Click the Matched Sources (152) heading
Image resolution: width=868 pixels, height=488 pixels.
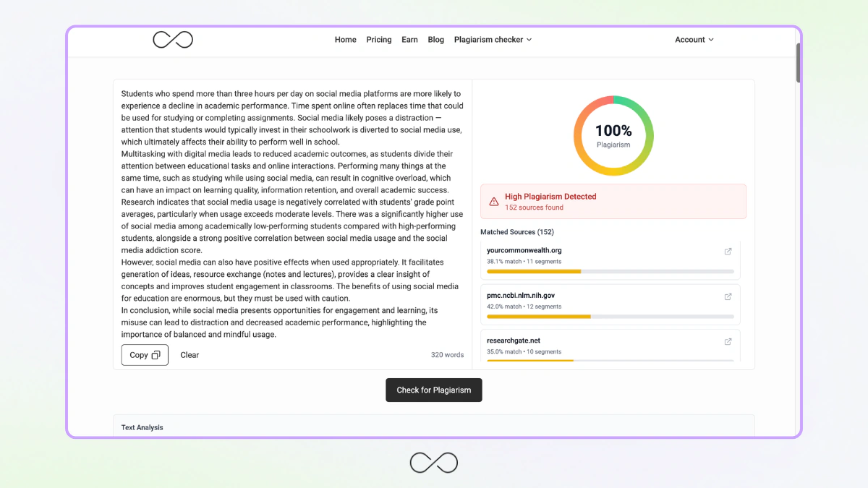pos(516,232)
